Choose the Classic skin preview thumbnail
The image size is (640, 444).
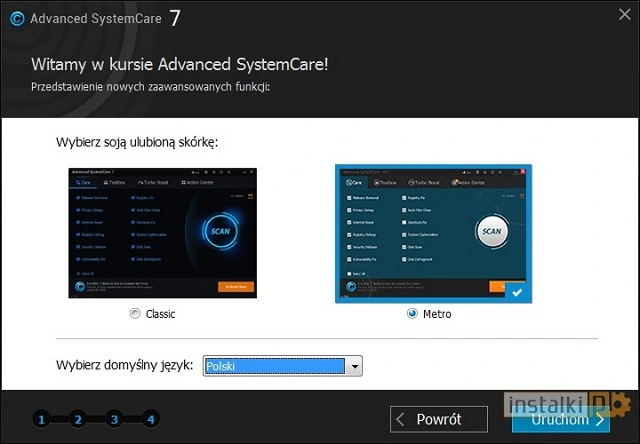pyautogui.click(x=162, y=233)
